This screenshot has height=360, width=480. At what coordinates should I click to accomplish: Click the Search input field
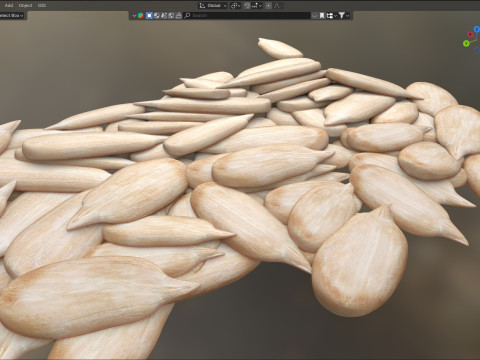[x=247, y=16]
